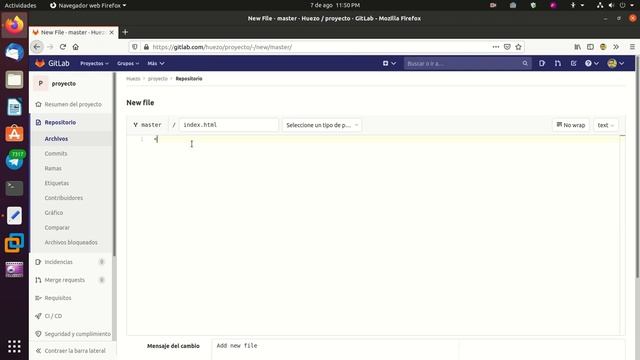640x360 pixels.
Task: Open GitLab to-do list icon
Action: (x=573, y=63)
